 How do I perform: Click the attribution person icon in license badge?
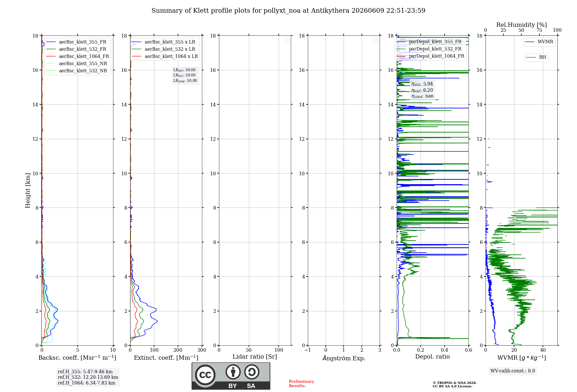click(233, 372)
